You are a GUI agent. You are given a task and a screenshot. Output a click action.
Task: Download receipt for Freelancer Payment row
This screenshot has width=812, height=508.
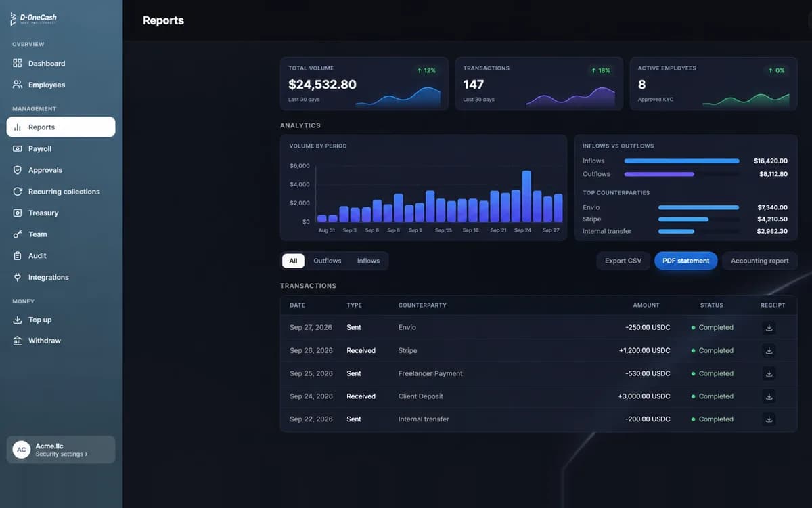pos(769,374)
